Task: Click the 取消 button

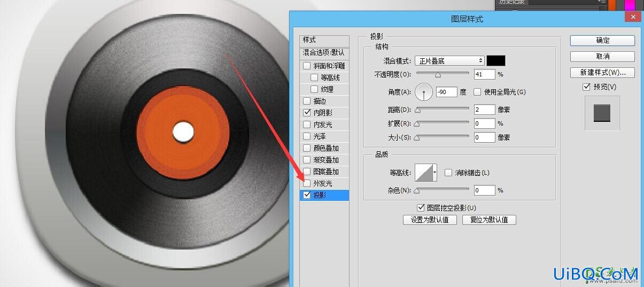Action: (x=602, y=56)
